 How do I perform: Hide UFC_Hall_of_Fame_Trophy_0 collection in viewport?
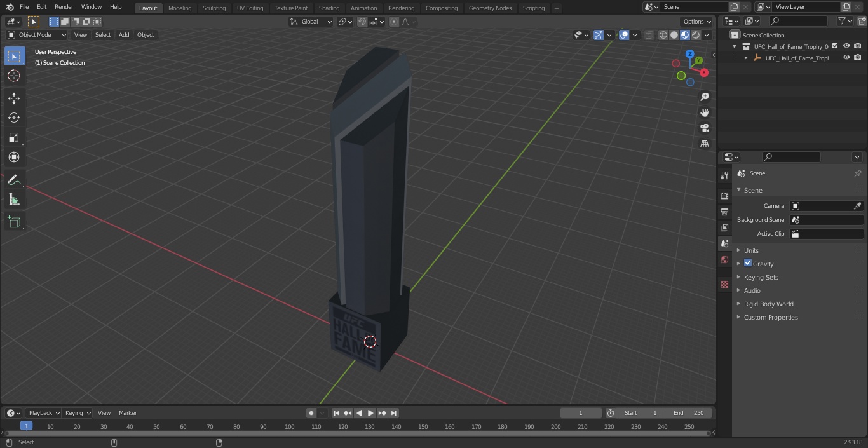[846, 46]
